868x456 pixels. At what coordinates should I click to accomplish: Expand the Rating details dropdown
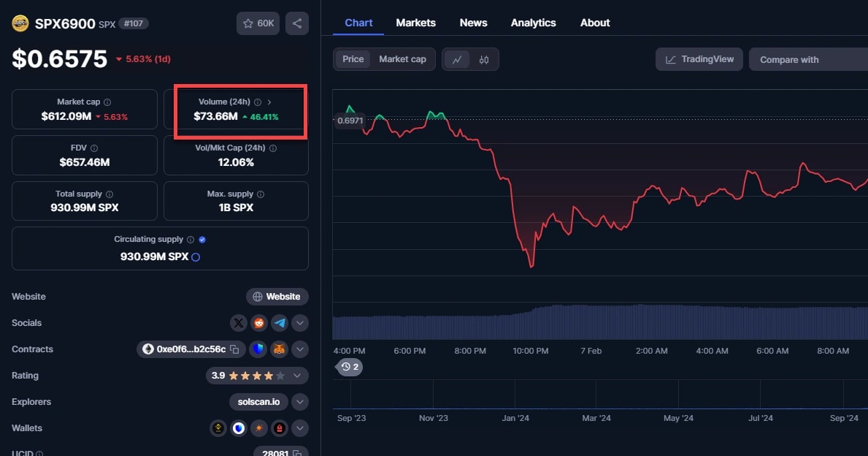pyautogui.click(x=297, y=376)
